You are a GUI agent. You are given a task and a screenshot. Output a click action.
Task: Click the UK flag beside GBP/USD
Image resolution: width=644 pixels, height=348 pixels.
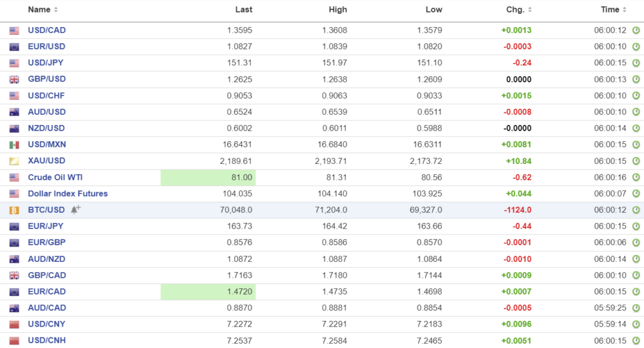[x=14, y=79]
